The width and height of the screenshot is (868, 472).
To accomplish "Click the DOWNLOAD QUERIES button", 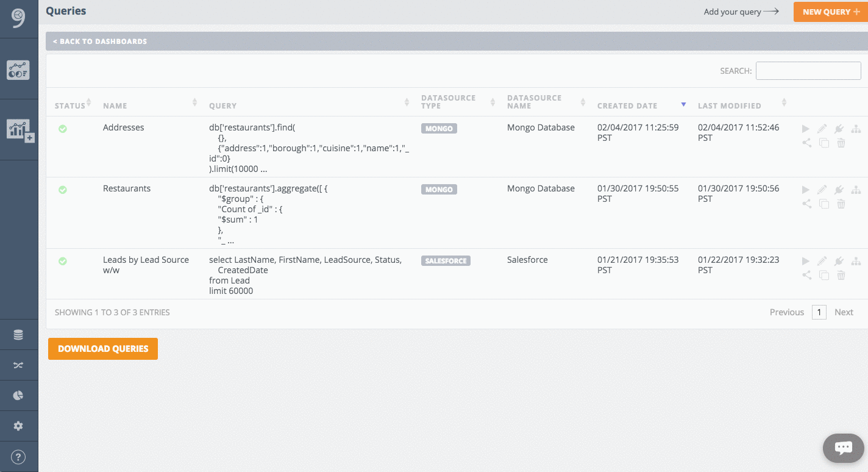I will click(x=102, y=348).
